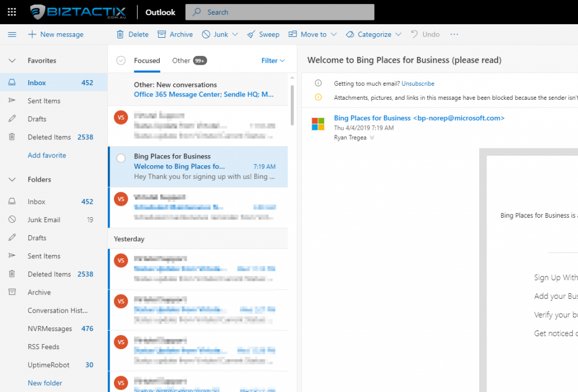The height and width of the screenshot is (392, 578).
Task: Click the search magnifier icon
Action: (197, 12)
